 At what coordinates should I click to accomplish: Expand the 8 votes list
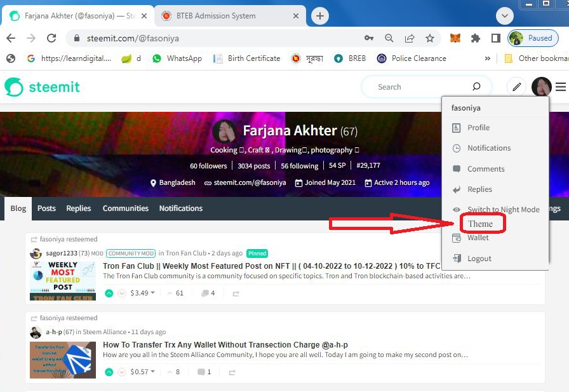[x=174, y=372]
